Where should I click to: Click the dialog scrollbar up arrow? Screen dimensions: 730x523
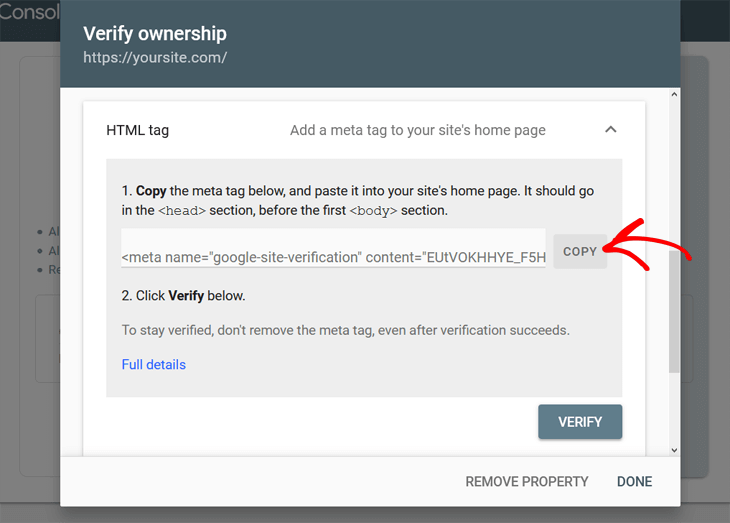coord(674,95)
